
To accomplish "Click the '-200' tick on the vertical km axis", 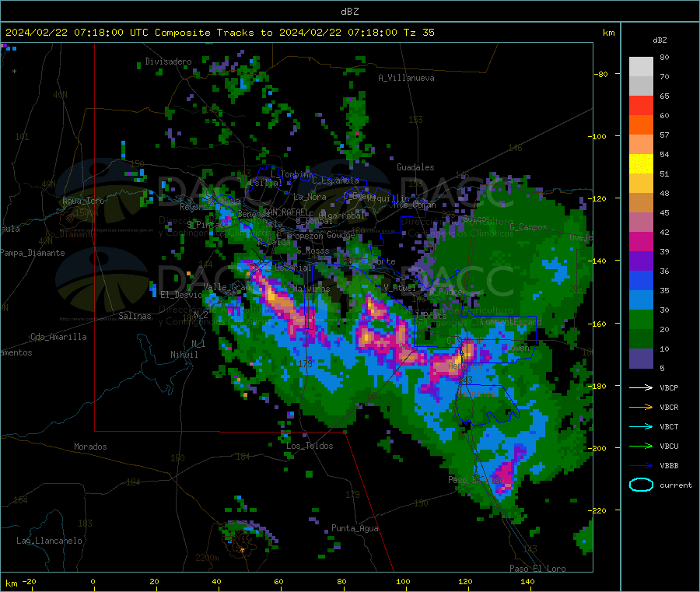I will click(x=597, y=448).
